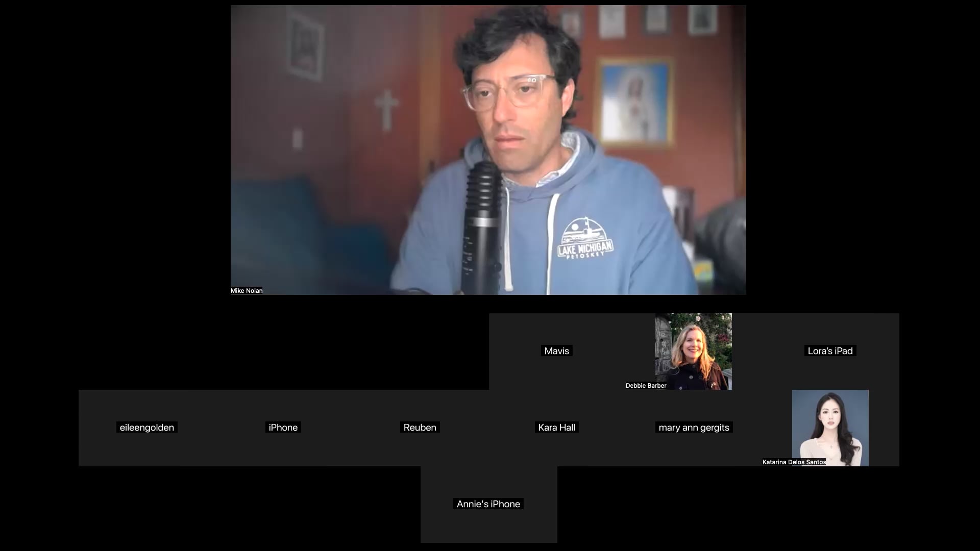Viewport: 980px width, 551px height.
Task: Click the Mike Nolan name label
Action: [x=247, y=291]
